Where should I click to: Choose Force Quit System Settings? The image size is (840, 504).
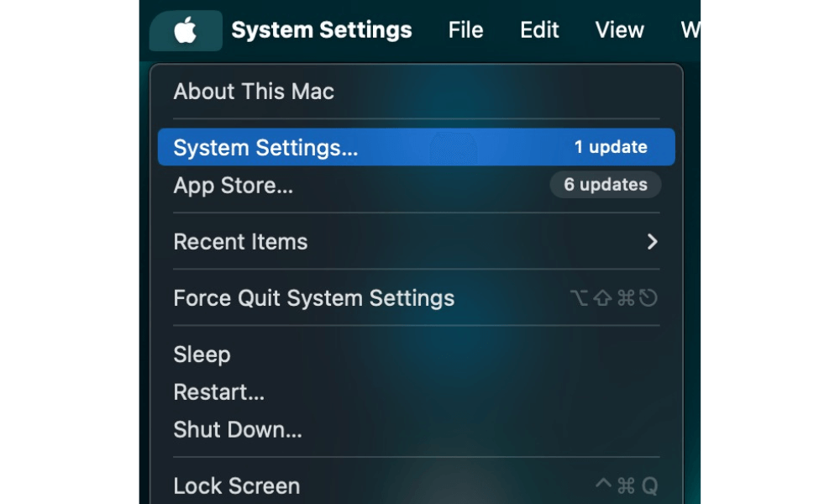(417, 298)
